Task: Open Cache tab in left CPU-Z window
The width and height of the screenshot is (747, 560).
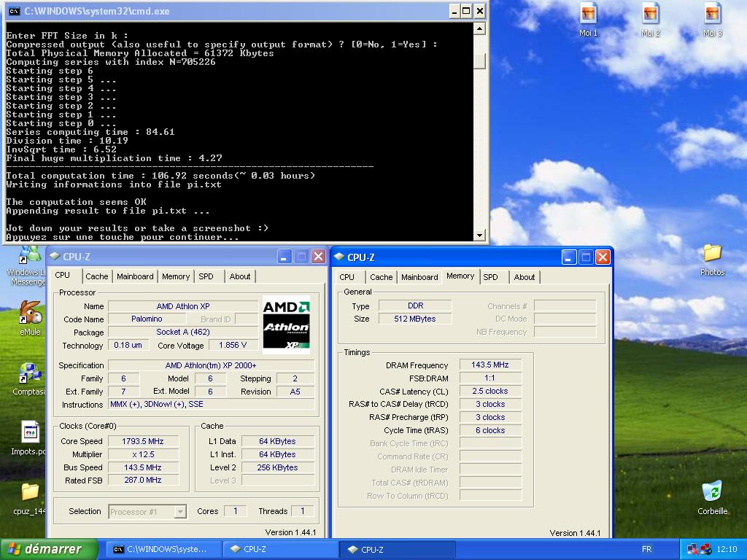Action: 97,276
